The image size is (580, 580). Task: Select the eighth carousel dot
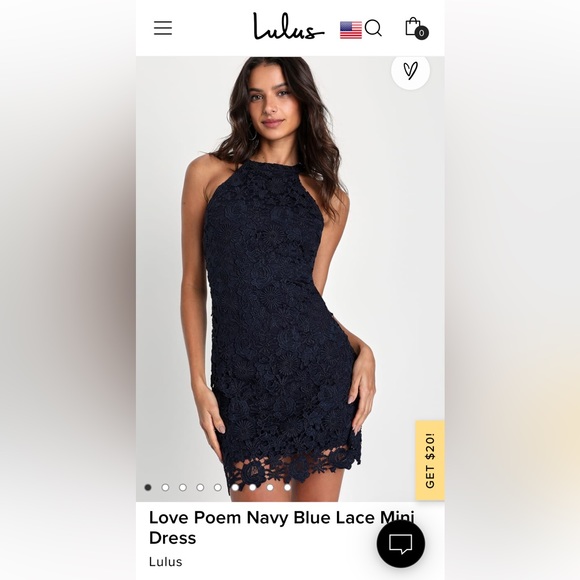tap(270, 488)
